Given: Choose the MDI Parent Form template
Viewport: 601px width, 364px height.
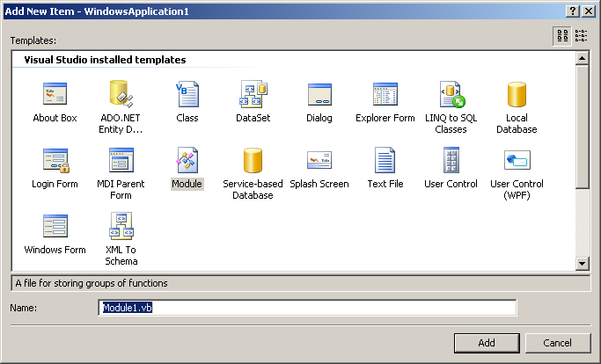Looking at the screenshot, I should (x=121, y=161).
